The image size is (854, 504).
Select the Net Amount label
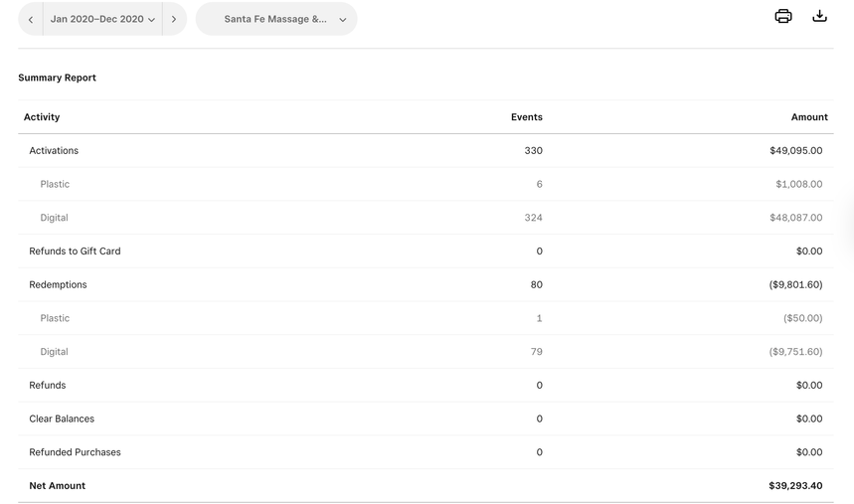(x=58, y=485)
